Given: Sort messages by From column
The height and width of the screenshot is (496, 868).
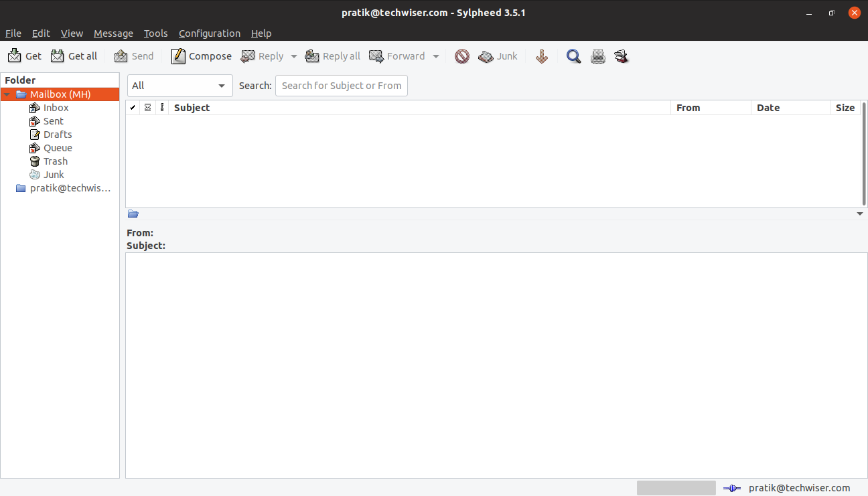Looking at the screenshot, I should click(x=711, y=108).
